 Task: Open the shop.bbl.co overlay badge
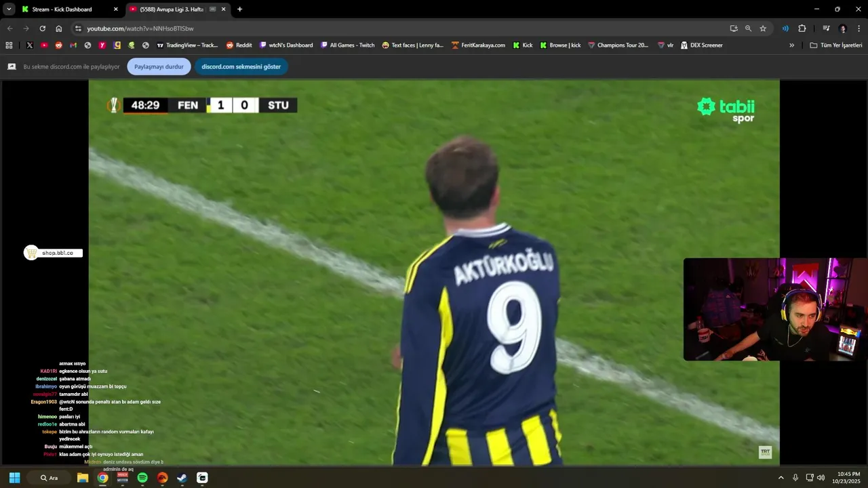(x=53, y=253)
